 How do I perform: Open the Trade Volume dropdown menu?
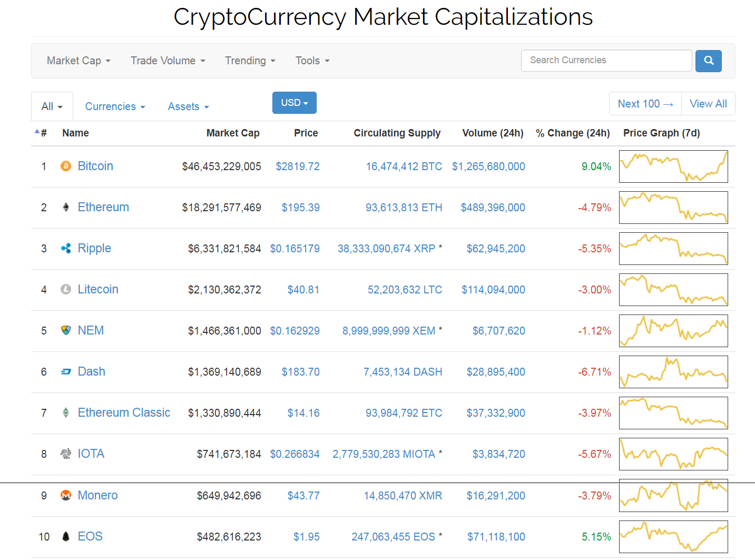pos(168,61)
